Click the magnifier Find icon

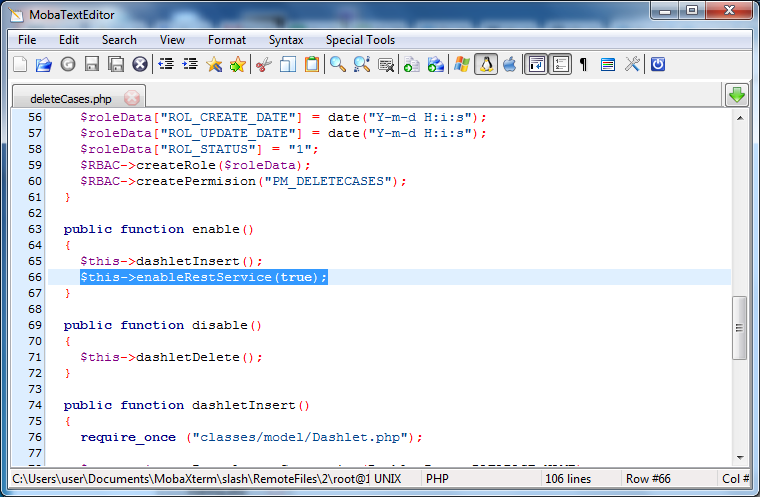pos(338,64)
